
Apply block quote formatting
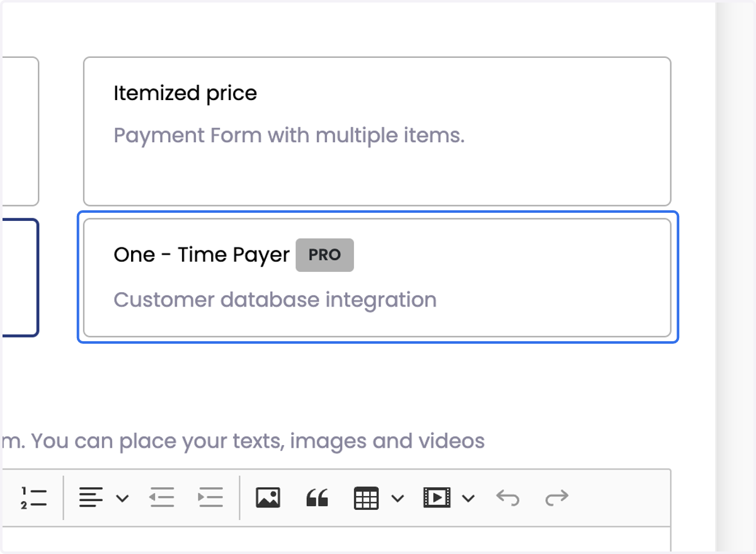point(317,498)
